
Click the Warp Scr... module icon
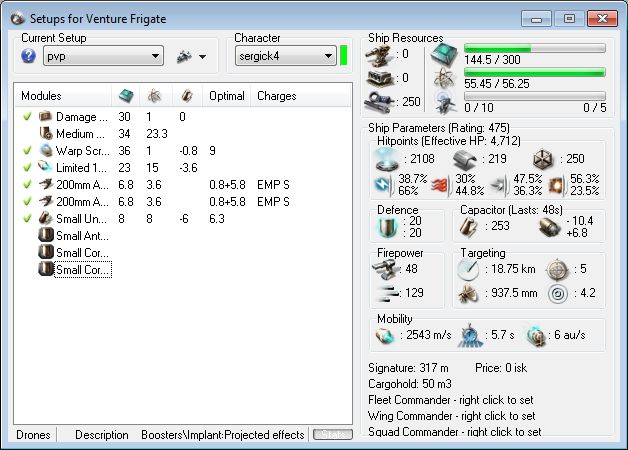(46, 150)
